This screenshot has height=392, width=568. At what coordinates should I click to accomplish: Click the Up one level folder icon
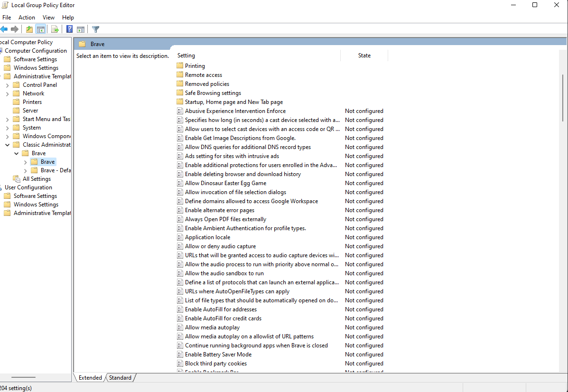pyautogui.click(x=29, y=29)
